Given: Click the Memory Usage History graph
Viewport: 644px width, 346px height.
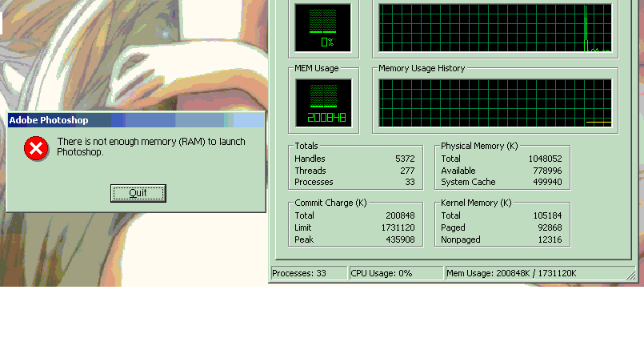Looking at the screenshot, I should pos(495,103).
